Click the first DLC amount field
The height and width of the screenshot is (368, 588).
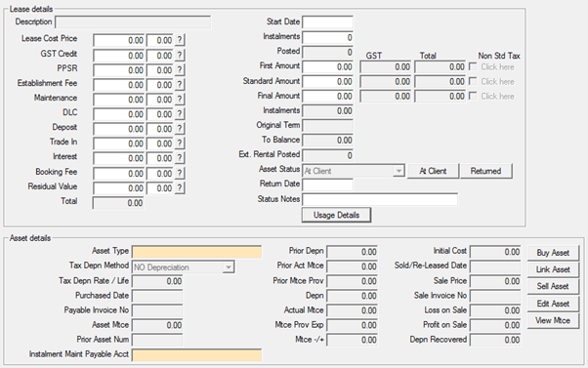(x=118, y=114)
